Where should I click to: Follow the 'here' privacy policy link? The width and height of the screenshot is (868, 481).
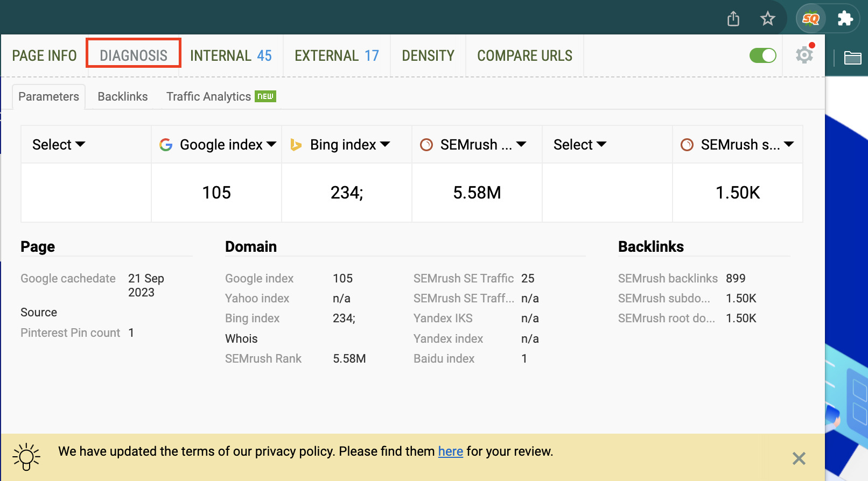(x=450, y=451)
